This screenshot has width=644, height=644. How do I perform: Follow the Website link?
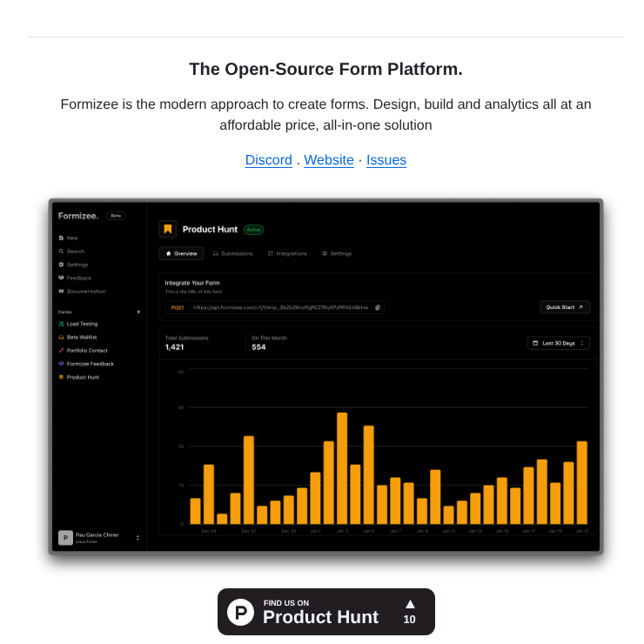[x=329, y=160]
